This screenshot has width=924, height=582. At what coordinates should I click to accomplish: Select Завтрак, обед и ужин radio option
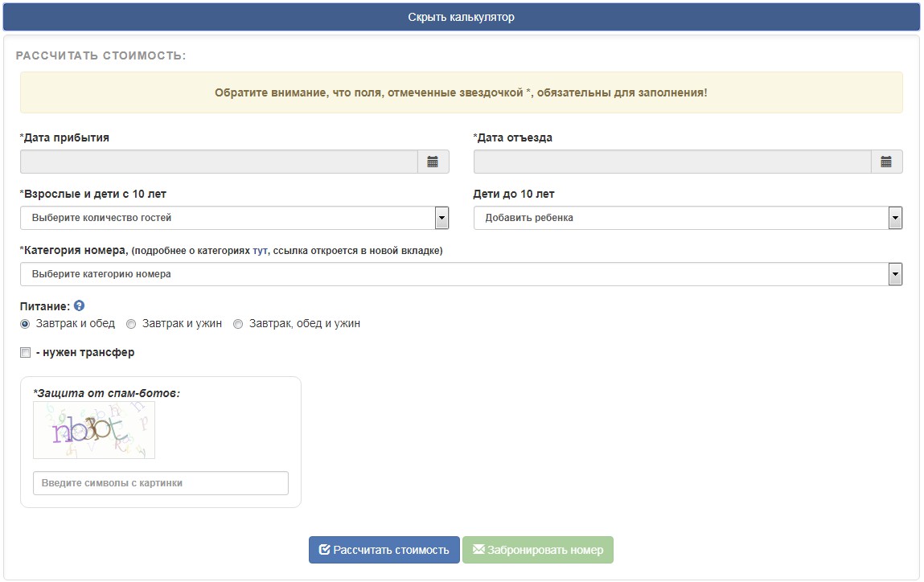pos(238,324)
